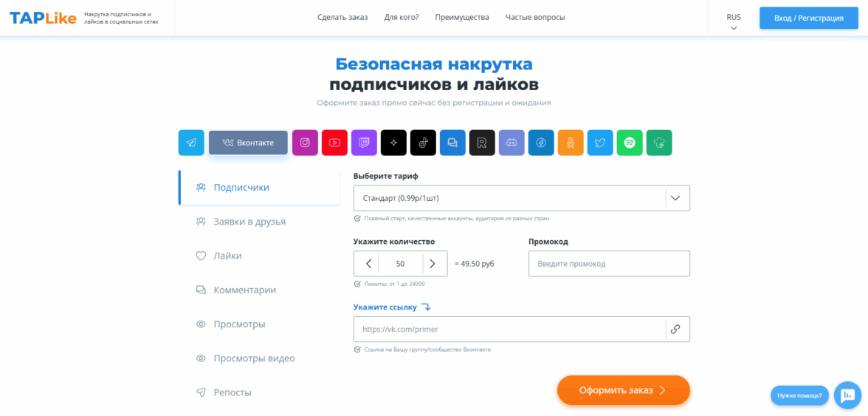Pick the Twitter bird network icon
This screenshot has width=868, height=416.
[x=600, y=143]
